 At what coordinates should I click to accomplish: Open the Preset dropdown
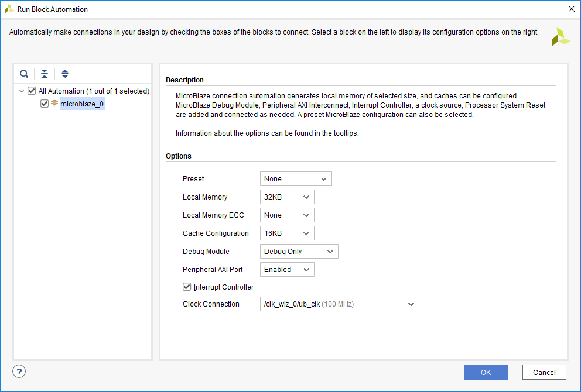296,179
